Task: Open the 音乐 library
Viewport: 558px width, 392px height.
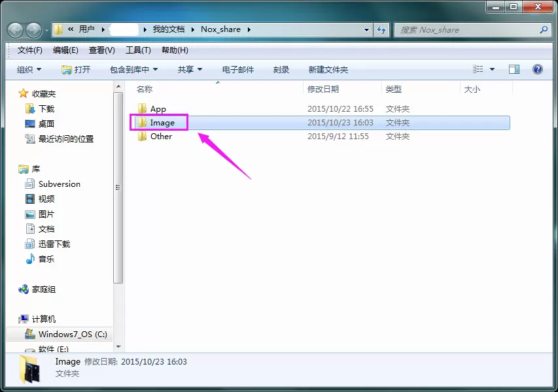Action: tap(40, 259)
